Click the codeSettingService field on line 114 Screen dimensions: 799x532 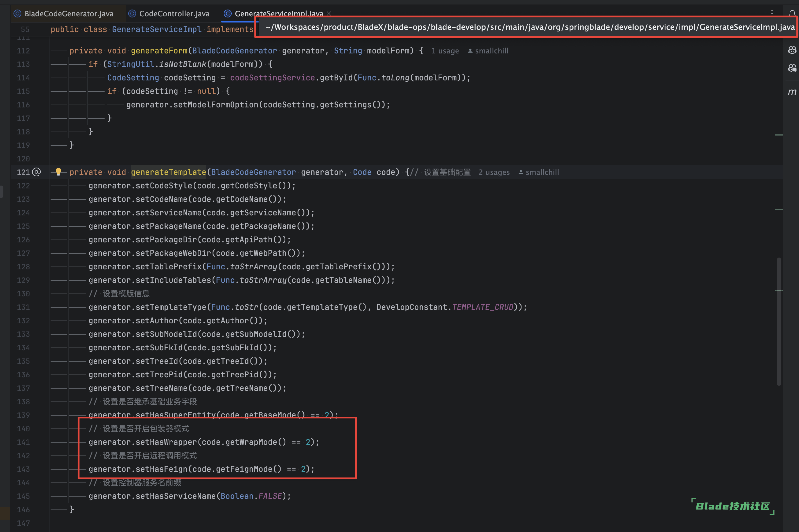(x=273, y=78)
